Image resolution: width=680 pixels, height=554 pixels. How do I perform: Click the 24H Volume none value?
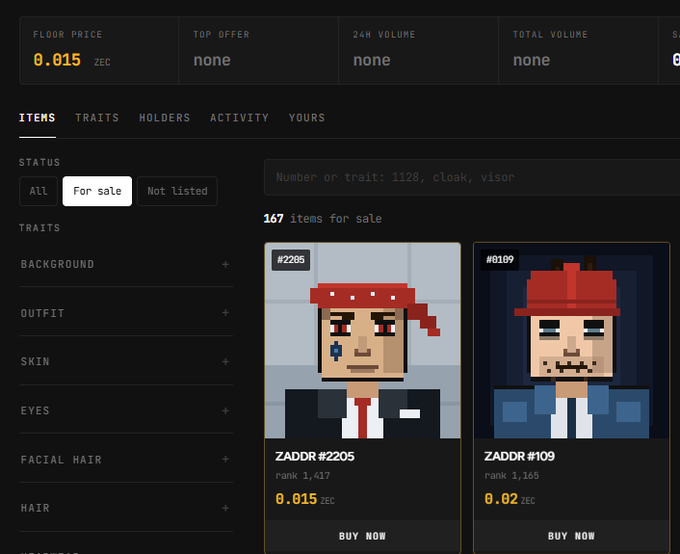coord(372,60)
